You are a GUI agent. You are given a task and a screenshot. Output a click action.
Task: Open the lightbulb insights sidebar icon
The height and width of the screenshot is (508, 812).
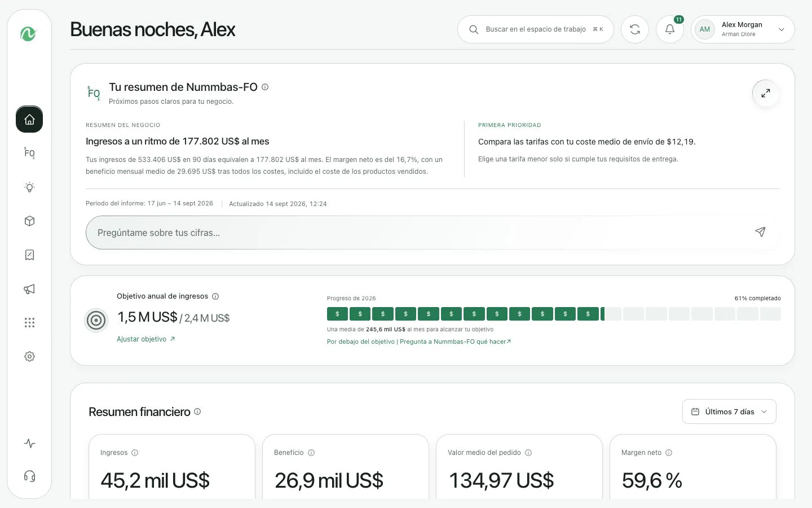click(29, 187)
